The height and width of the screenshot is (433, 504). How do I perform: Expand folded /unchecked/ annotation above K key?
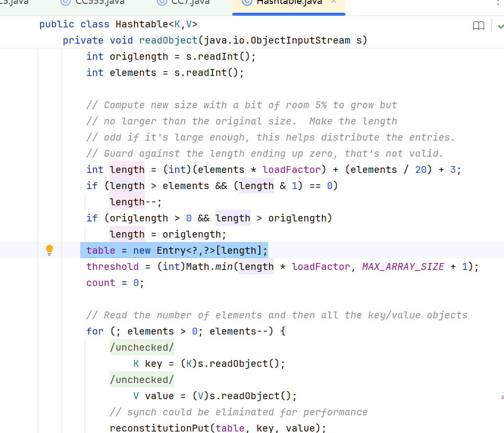142,347
